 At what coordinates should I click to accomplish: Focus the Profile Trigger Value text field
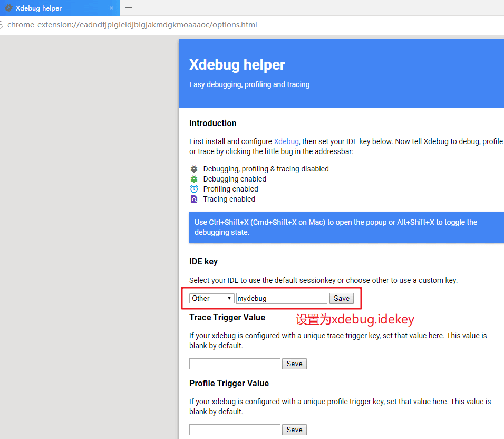pos(235,430)
